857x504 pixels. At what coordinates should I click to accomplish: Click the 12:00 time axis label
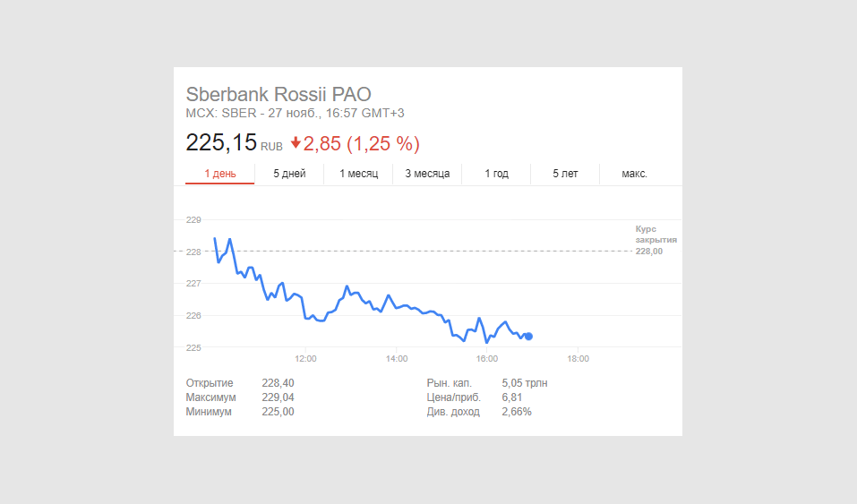(x=305, y=359)
